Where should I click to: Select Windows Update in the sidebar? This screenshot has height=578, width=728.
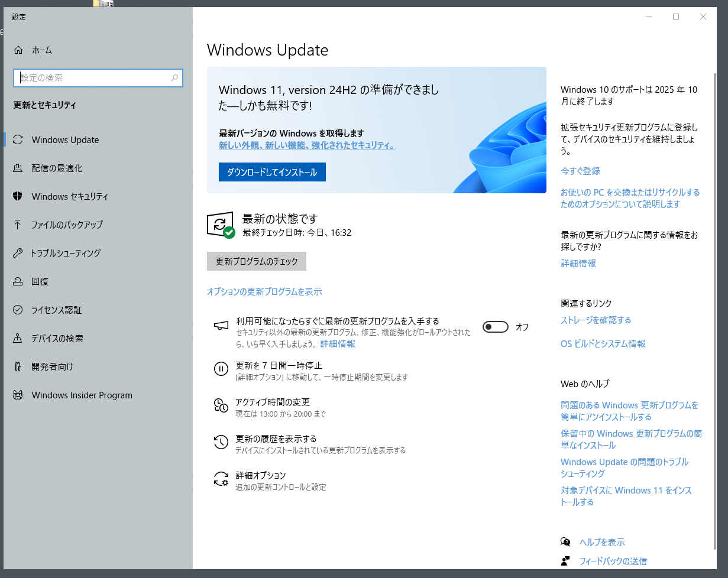click(65, 140)
